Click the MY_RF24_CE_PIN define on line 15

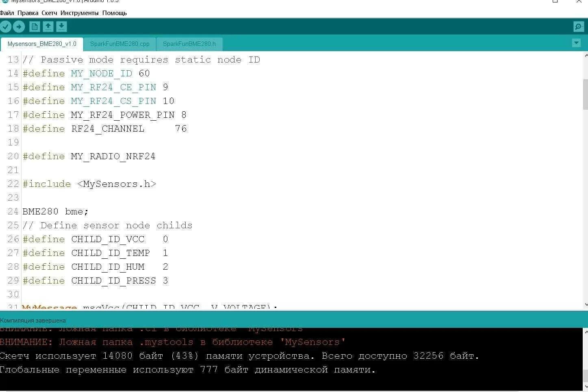114,87
